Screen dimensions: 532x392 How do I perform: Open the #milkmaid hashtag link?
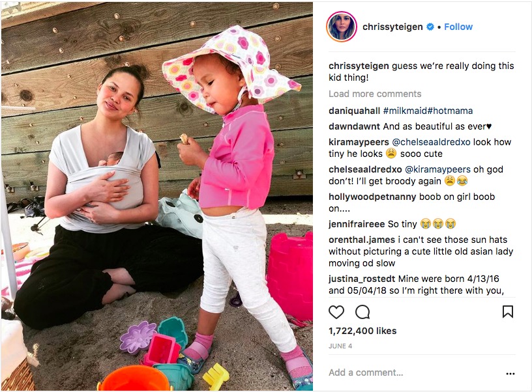[405, 111]
